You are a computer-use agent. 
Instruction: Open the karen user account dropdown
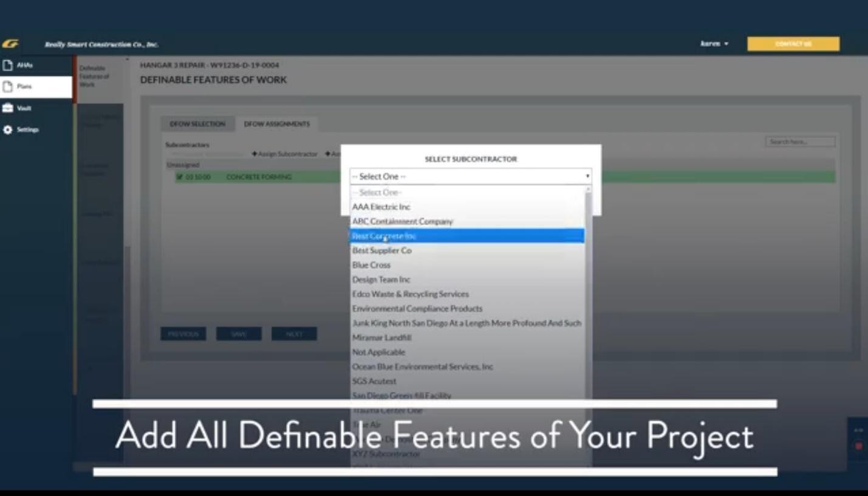714,44
